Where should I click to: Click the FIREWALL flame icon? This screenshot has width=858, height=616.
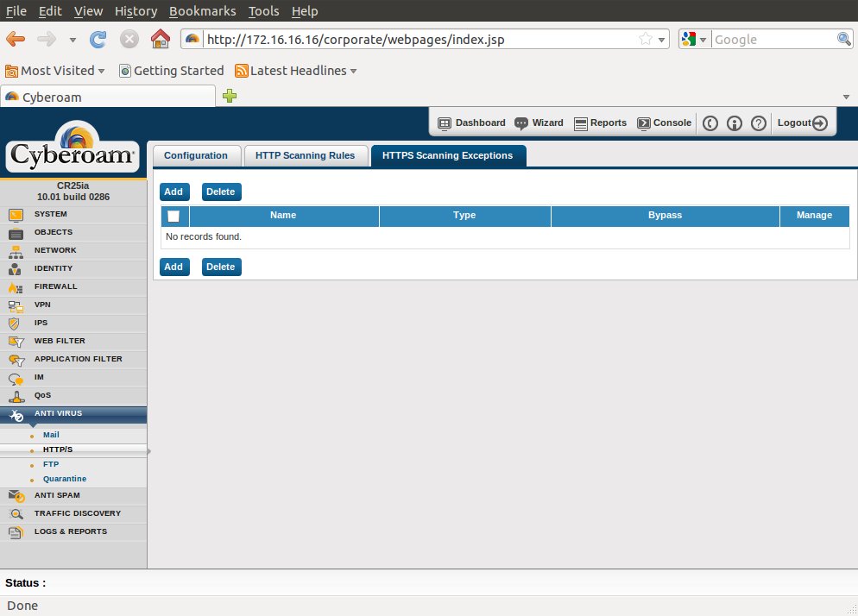tap(16, 287)
